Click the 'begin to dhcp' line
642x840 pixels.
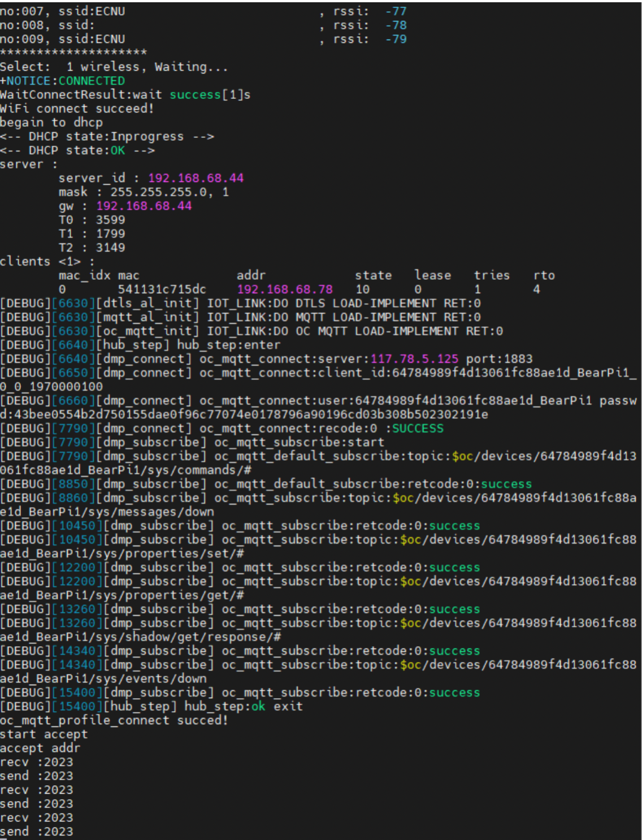[51, 123]
